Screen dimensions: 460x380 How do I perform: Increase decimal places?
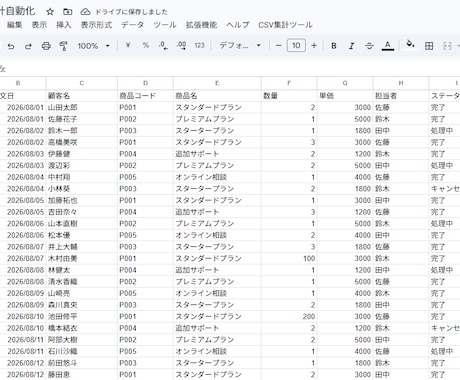tap(182, 45)
